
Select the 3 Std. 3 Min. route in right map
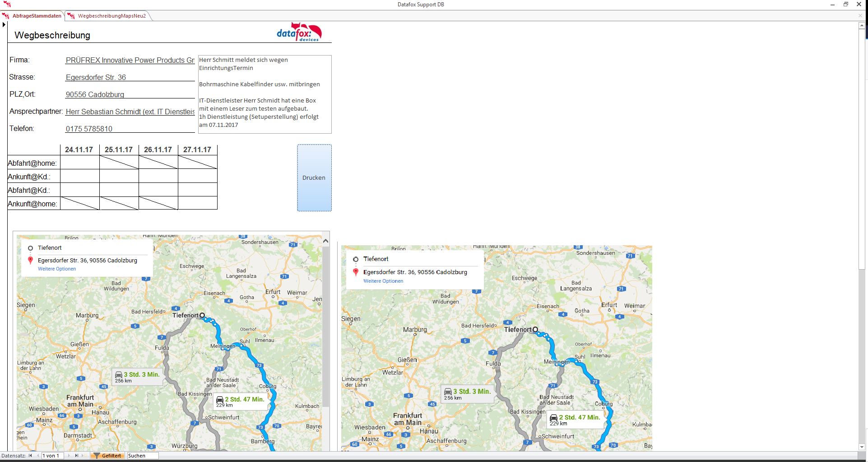pyautogui.click(x=467, y=394)
